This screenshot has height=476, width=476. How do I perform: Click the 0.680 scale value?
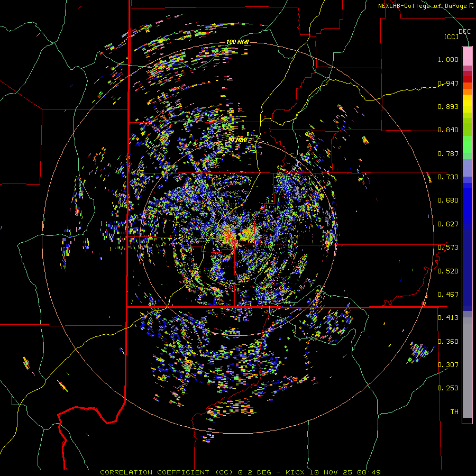[x=448, y=200]
